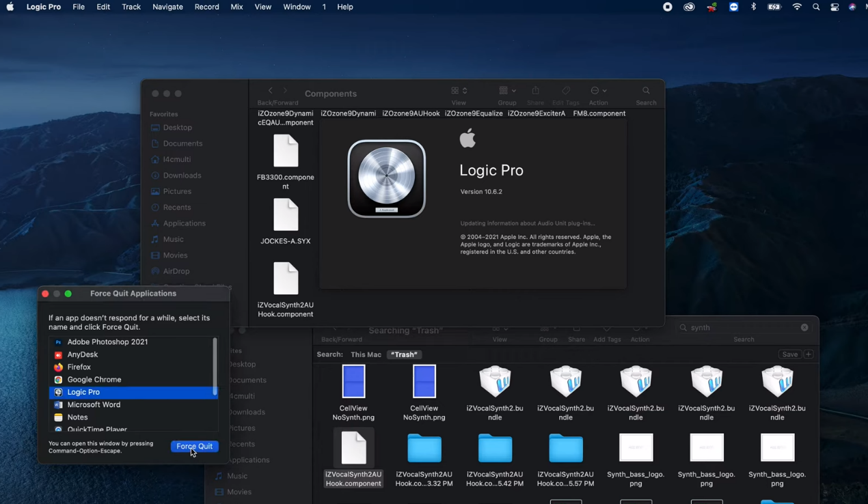
Task: Toggle search scope to This Mac
Action: (x=366, y=354)
